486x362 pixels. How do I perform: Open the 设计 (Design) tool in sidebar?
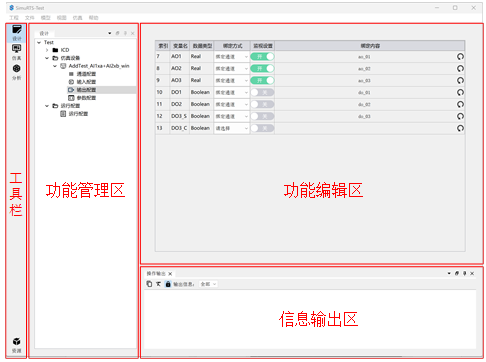16,33
